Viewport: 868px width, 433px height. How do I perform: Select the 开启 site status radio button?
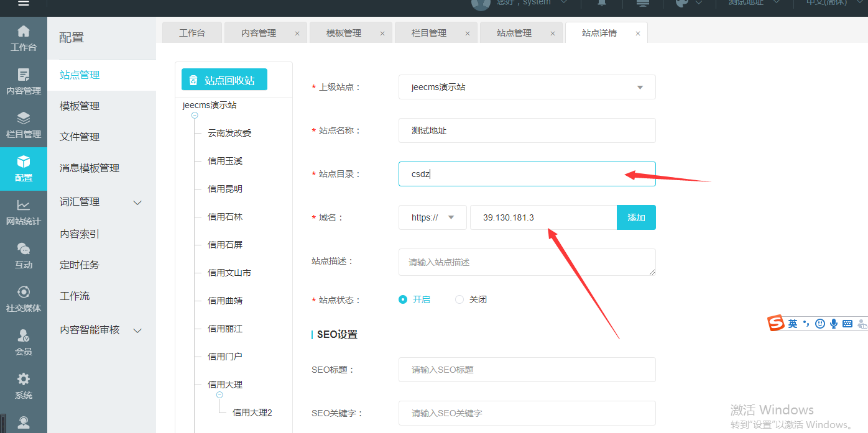[403, 299]
